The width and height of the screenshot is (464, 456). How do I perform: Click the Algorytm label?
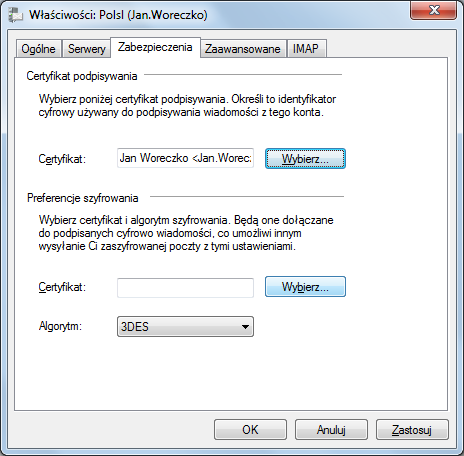(x=60, y=326)
